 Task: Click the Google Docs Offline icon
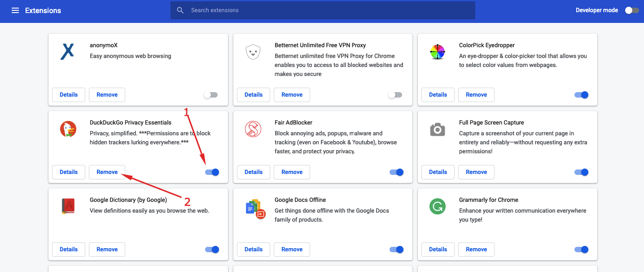pos(253,206)
